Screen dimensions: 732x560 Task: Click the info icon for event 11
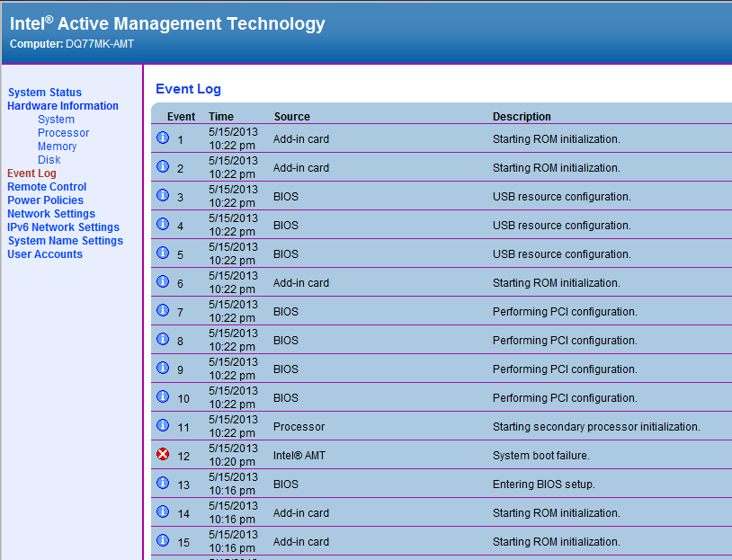point(163,426)
